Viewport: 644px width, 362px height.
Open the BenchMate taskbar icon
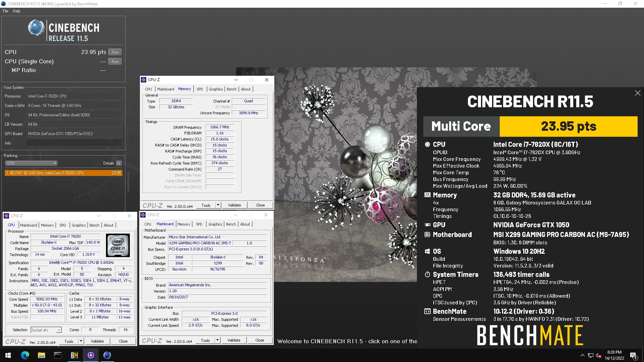click(74, 355)
